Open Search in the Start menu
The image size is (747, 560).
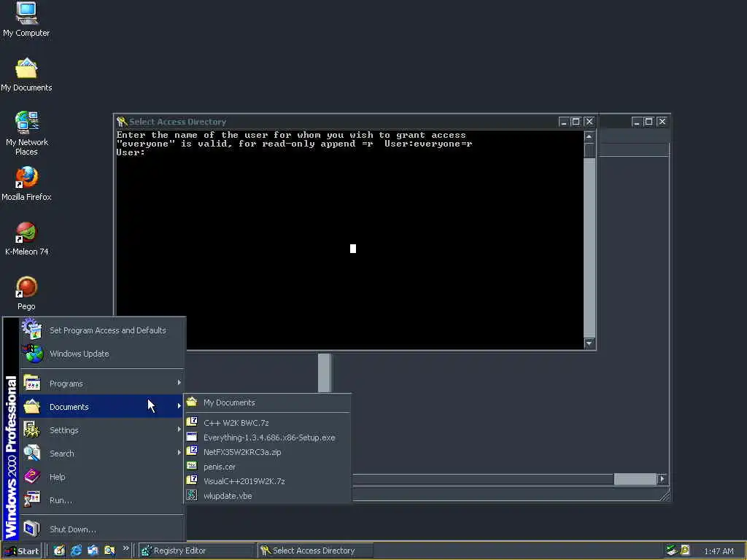102,454
